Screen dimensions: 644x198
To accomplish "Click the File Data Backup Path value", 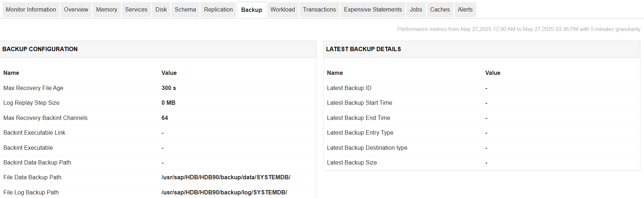I will coord(226,177).
